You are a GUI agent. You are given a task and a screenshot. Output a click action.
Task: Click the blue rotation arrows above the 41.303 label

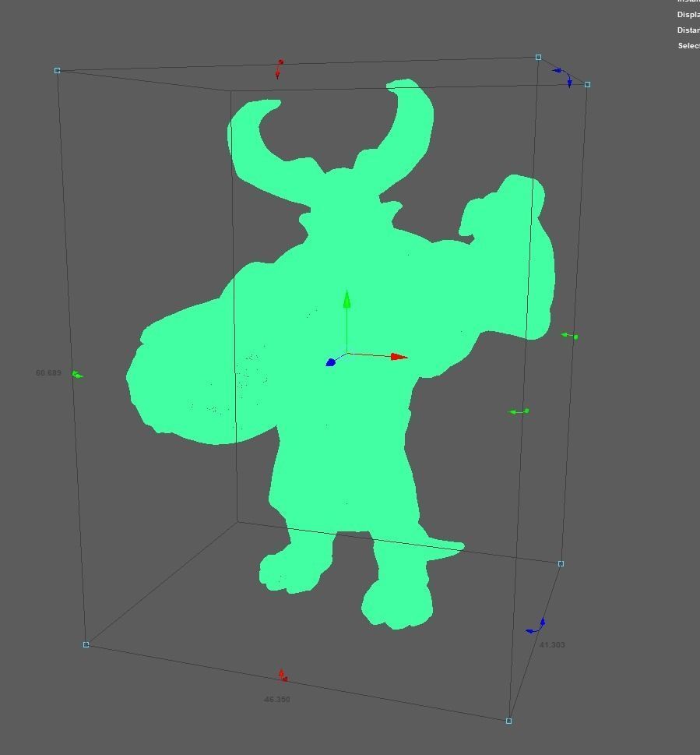(x=536, y=626)
